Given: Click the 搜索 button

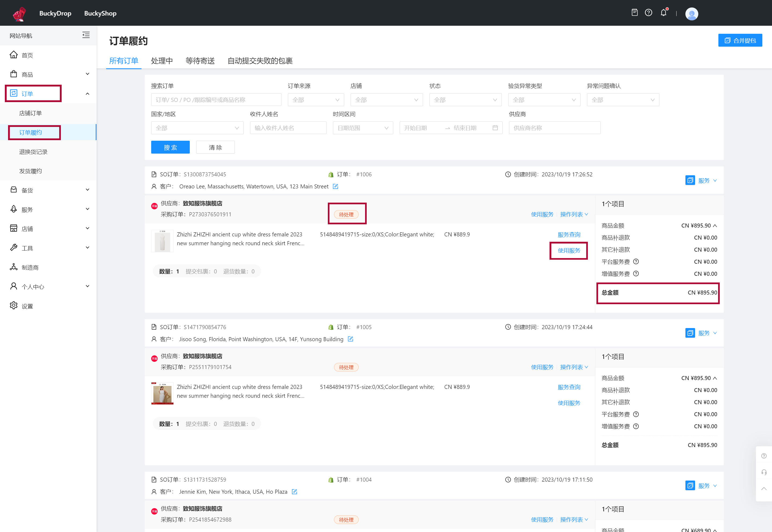Looking at the screenshot, I should (171, 147).
